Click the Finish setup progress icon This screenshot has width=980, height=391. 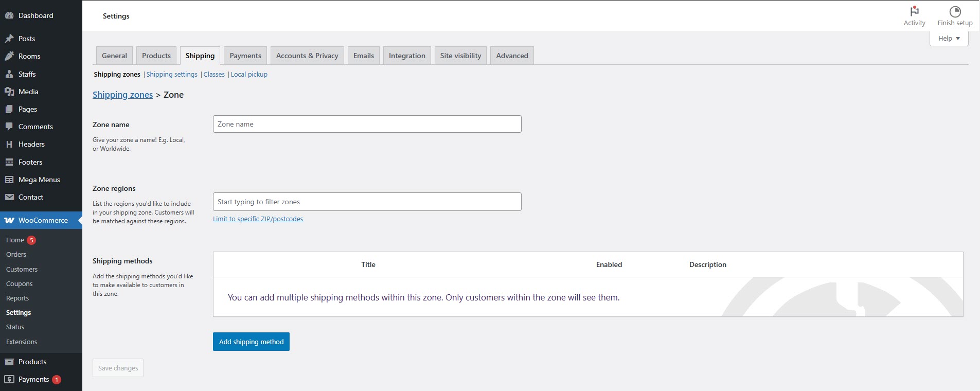[x=955, y=11]
